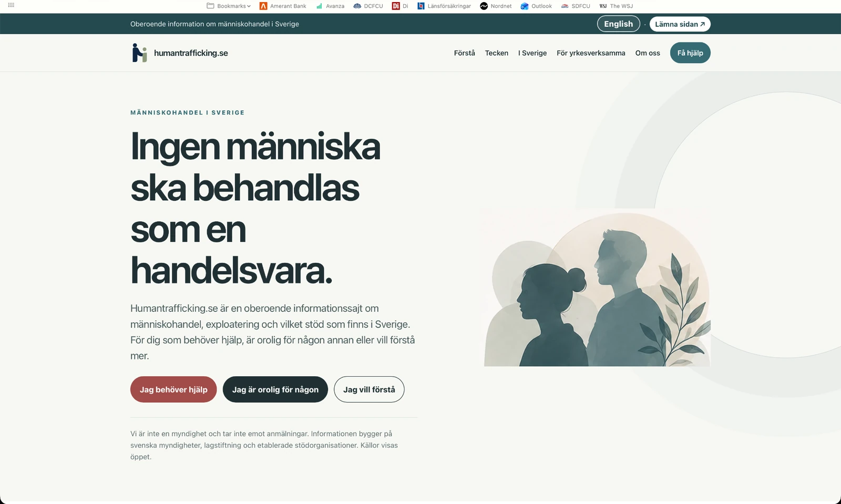Open the Di bookmark icon
The height and width of the screenshot is (504, 841).
396,6
